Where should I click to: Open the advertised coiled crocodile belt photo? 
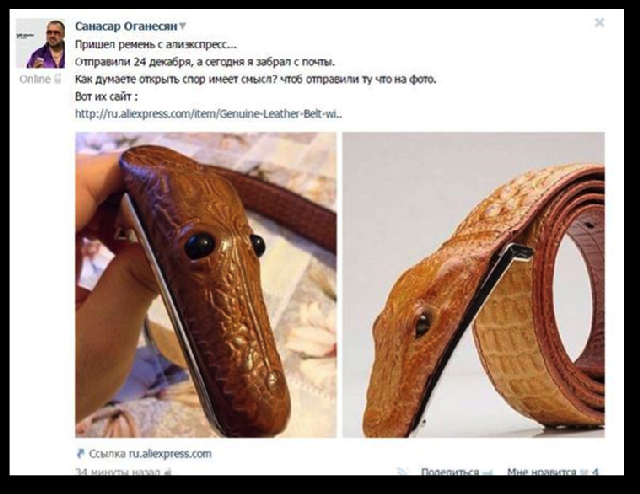[x=473, y=285]
